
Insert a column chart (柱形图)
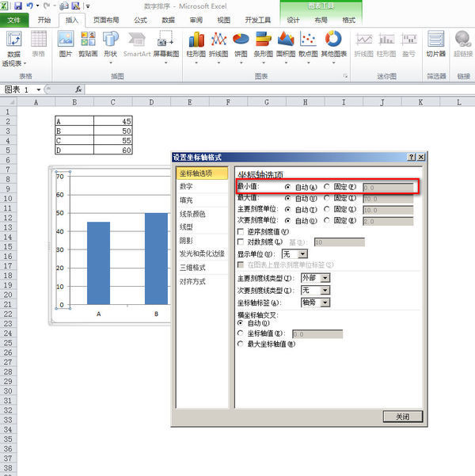coord(196,43)
